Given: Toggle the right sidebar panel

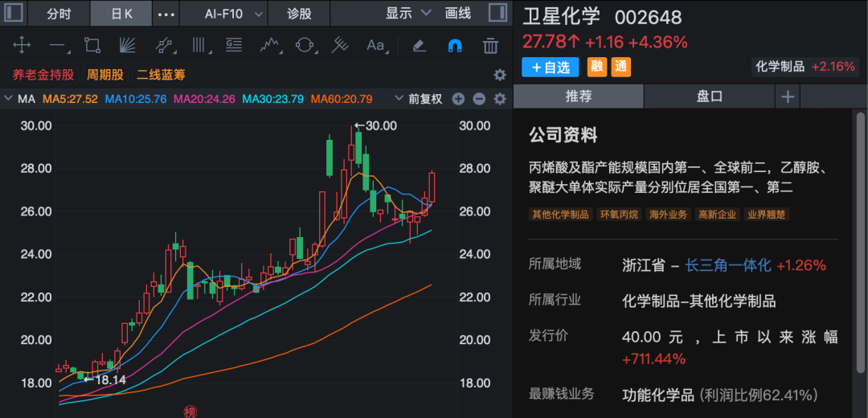Looking at the screenshot, I should 497,14.
